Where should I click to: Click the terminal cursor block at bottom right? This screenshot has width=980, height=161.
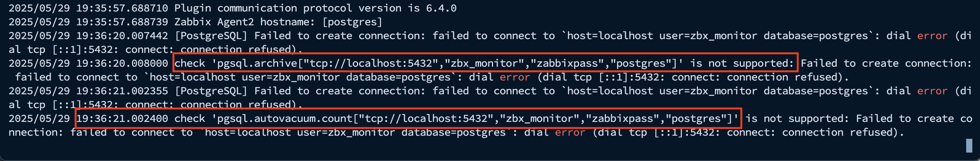click(969, 146)
